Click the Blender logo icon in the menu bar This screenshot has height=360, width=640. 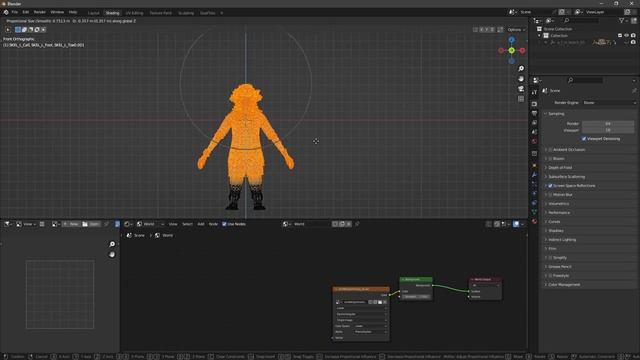click(x=6, y=12)
